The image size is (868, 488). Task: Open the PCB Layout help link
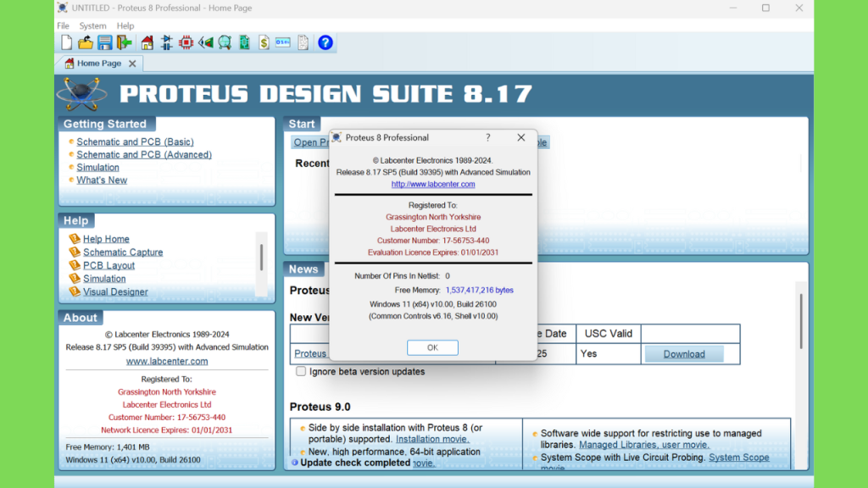click(109, 265)
